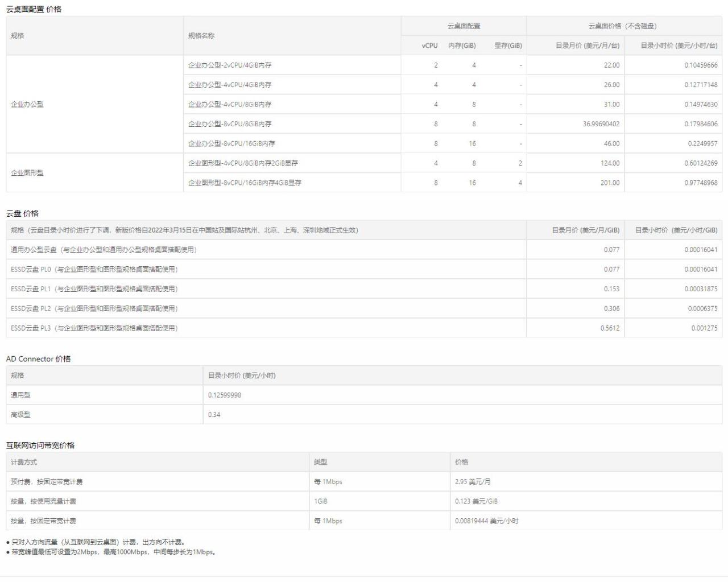The height and width of the screenshot is (582, 728).
Task: Click the monthly price 26.00
Action: [x=611, y=85]
